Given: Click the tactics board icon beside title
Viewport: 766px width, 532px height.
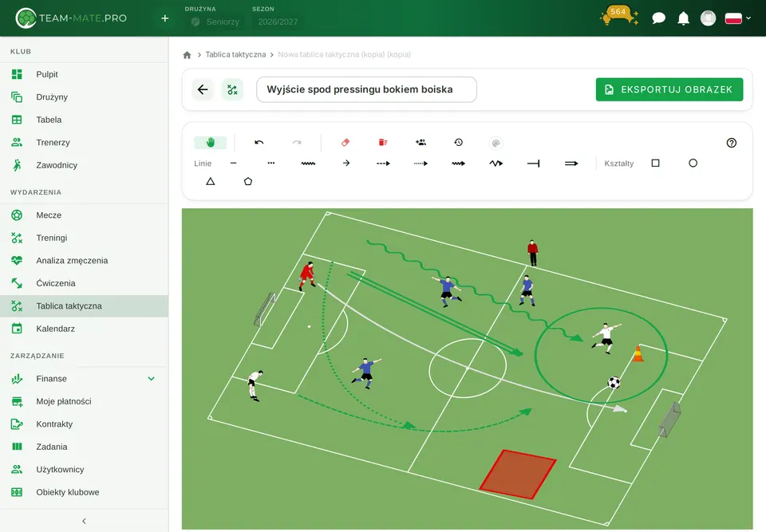Looking at the screenshot, I should 232,89.
